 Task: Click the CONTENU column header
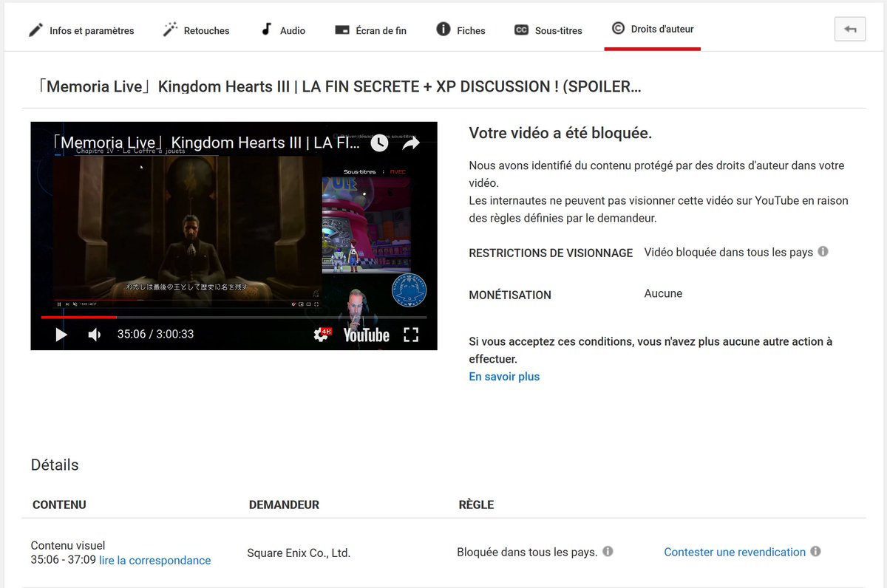[59, 505]
